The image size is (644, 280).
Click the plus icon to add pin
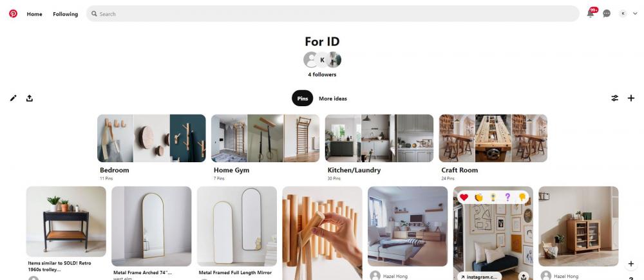[x=631, y=98]
